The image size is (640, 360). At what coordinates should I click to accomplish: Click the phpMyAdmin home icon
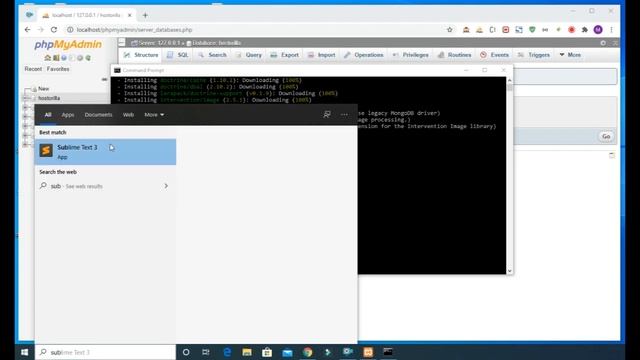coord(48,58)
